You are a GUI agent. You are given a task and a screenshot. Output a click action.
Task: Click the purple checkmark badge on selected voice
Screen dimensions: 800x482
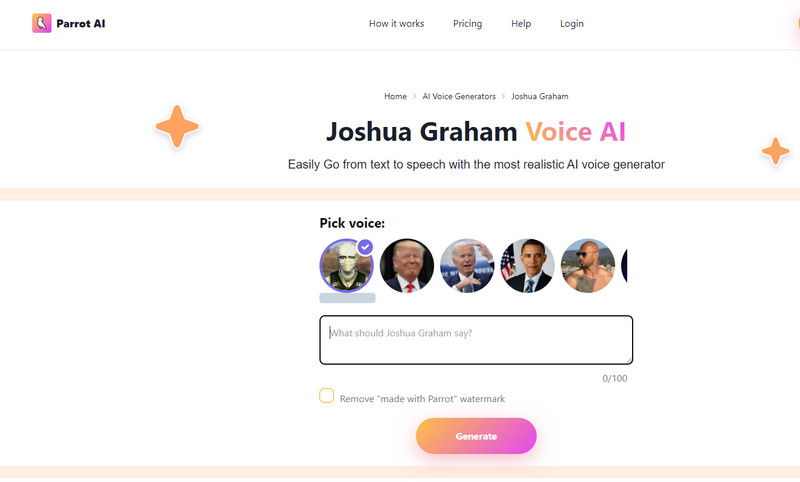365,246
